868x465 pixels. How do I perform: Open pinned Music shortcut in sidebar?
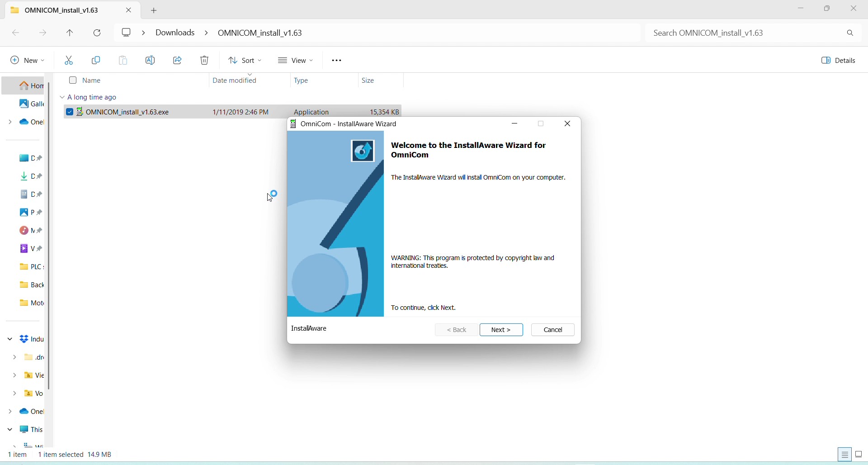(31, 231)
